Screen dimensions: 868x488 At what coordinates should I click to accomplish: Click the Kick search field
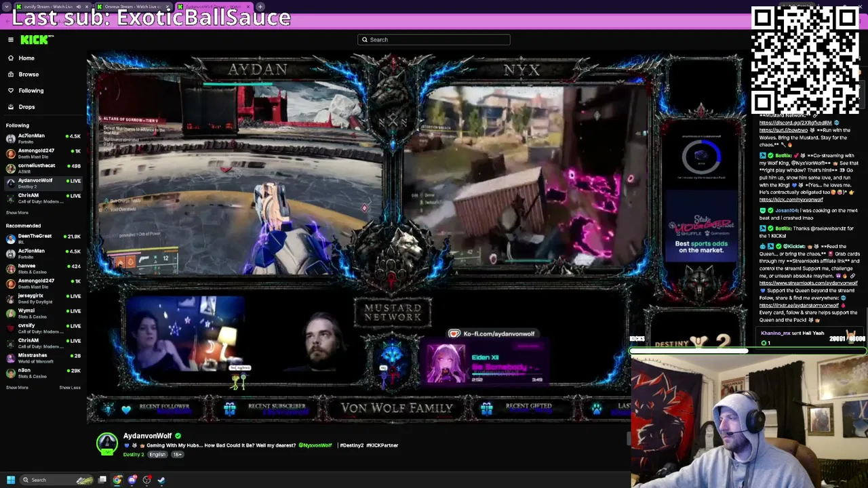pos(434,40)
